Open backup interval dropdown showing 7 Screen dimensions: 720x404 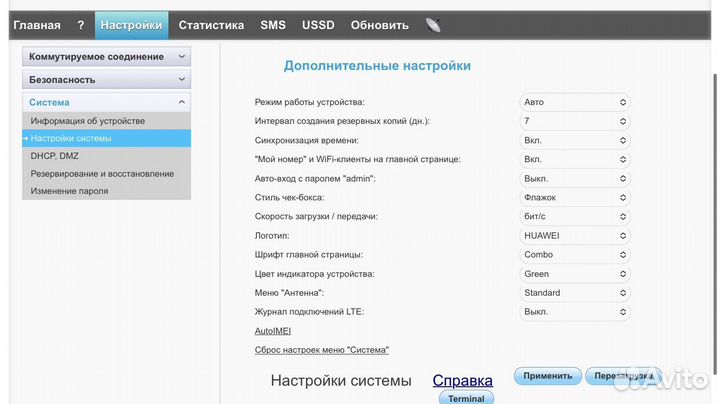pos(575,121)
